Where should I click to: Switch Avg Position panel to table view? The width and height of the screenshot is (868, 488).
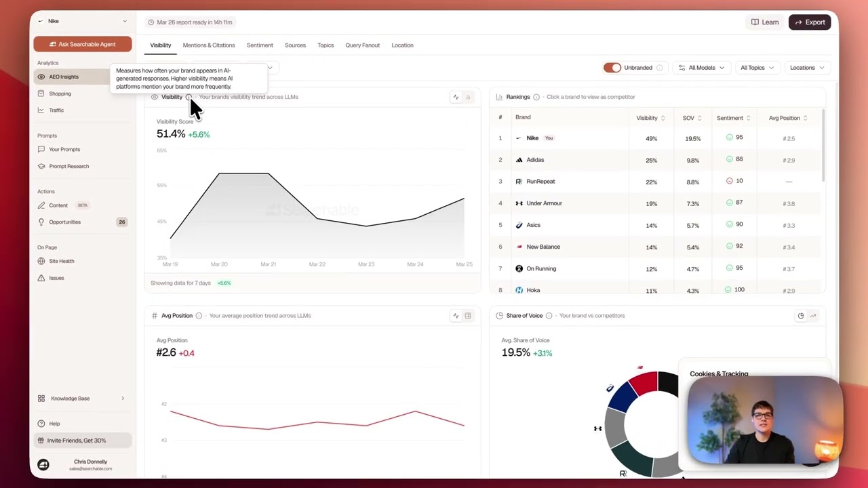pyautogui.click(x=467, y=316)
